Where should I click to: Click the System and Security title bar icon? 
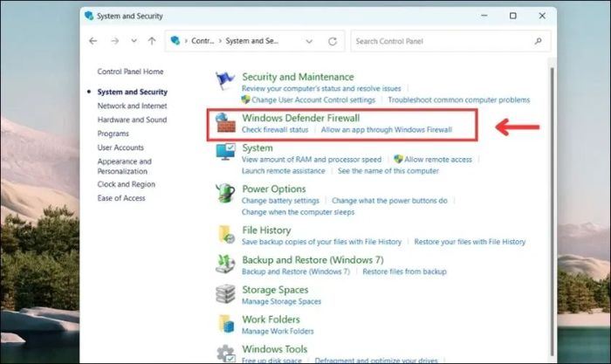coord(89,16)
